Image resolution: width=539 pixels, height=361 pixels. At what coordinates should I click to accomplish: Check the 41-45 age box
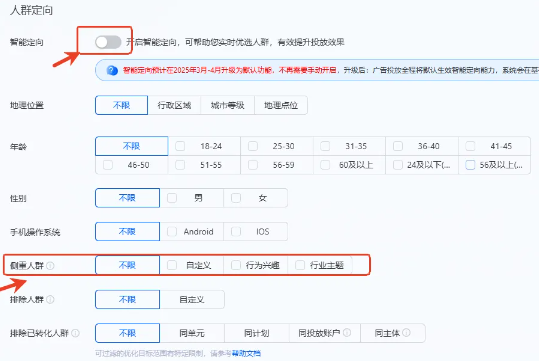470,146
